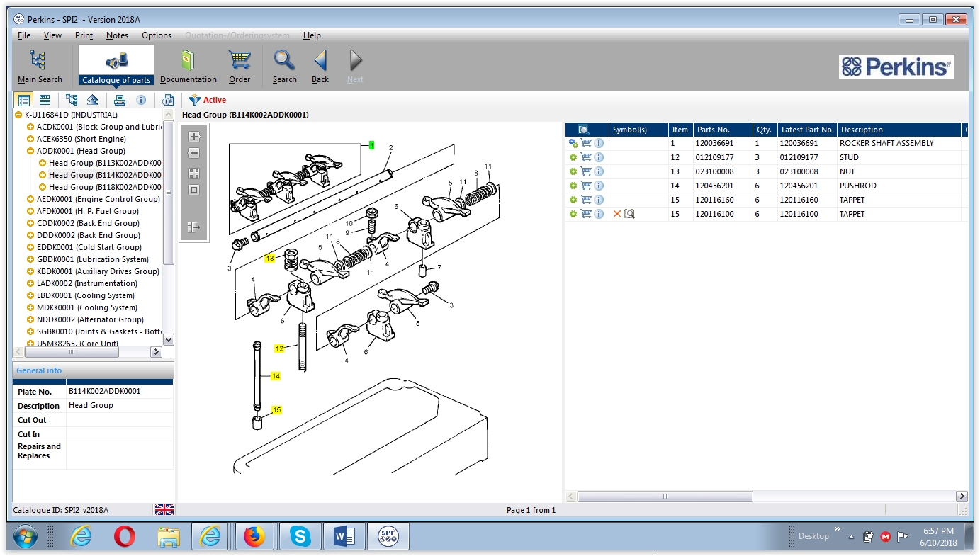The width and height of the screenshot is (980, 556).
Task: Collapse ADDK0001 Head Group node
Action: click(30, 151)
